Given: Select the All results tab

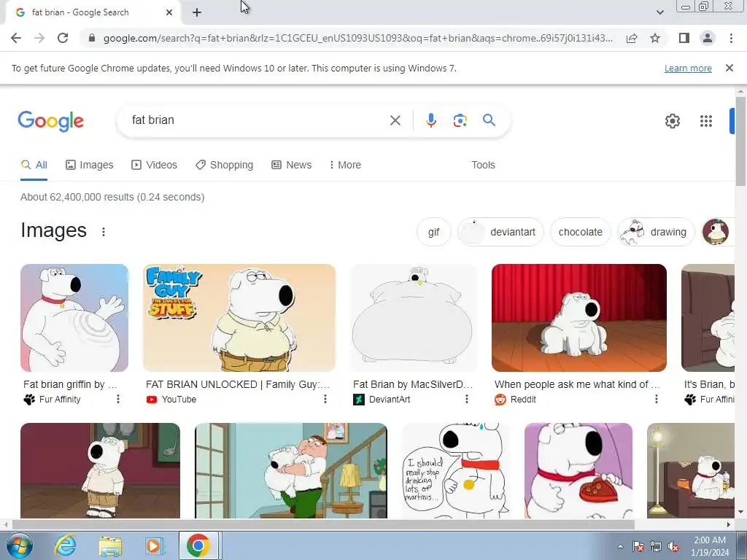Looking at the screenshot, I should (x=34, y=166).
